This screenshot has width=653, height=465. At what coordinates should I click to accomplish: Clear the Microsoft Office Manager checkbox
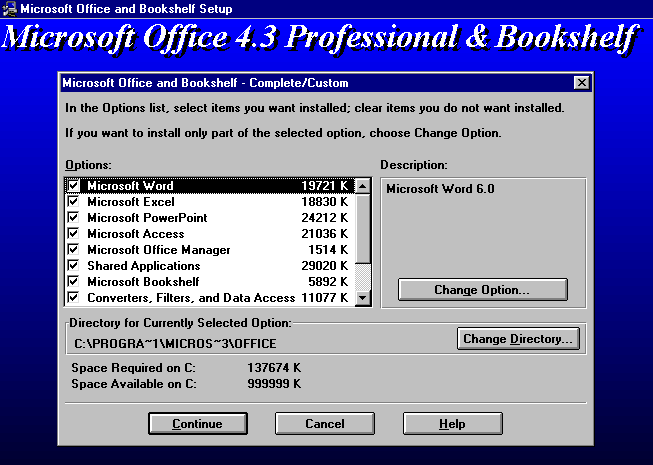74,250
